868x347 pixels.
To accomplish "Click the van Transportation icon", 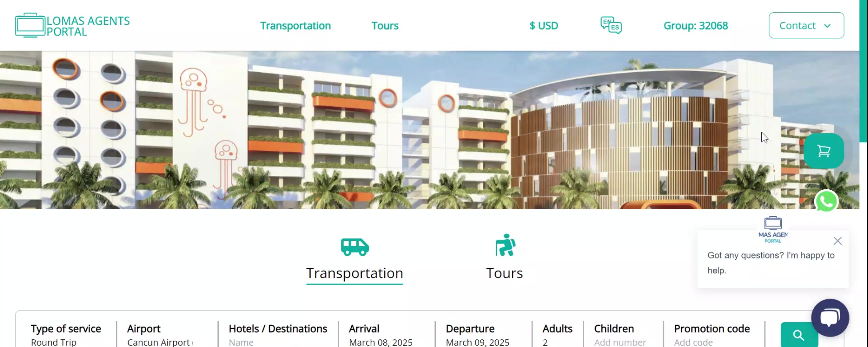I will click(x=355, y=247).
